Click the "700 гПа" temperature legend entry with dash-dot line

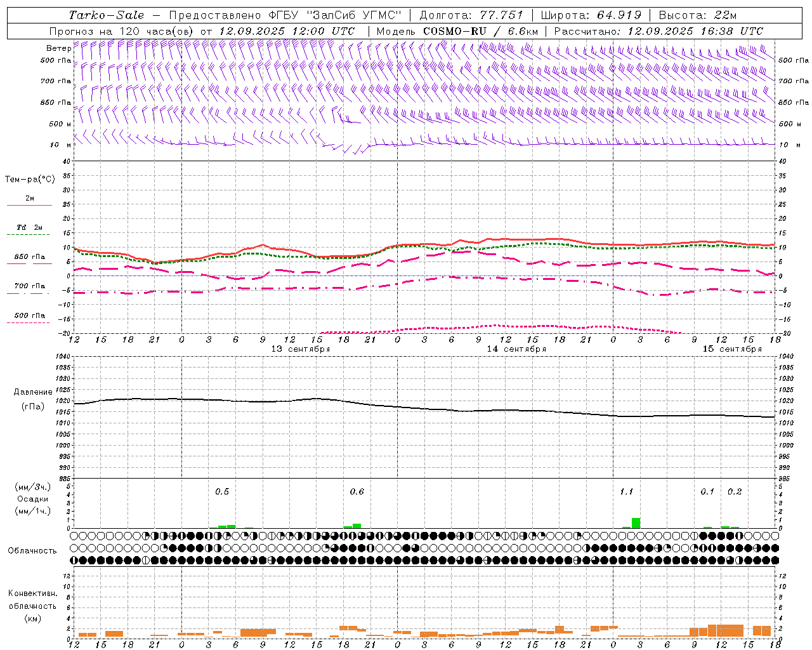(x=30, y=286)
